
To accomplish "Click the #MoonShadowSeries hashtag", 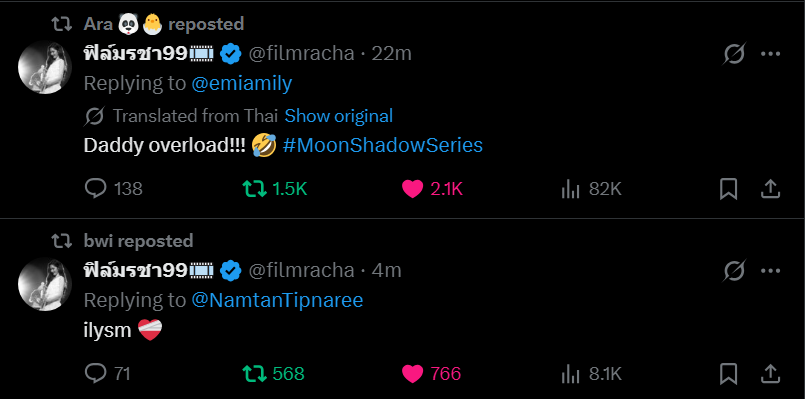I will 382,145.
